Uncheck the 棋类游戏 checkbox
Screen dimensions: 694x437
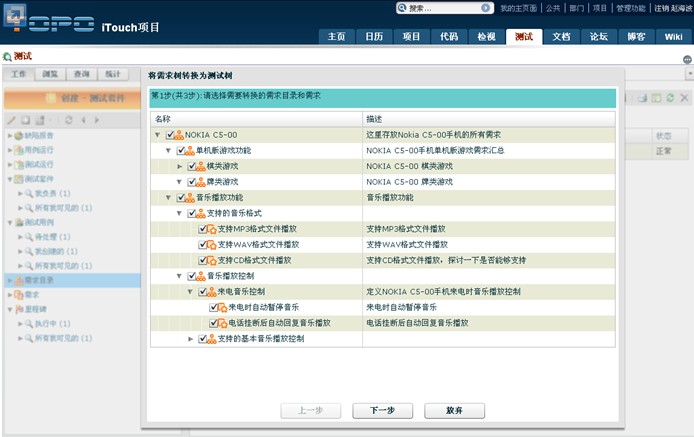pos(192,166)
